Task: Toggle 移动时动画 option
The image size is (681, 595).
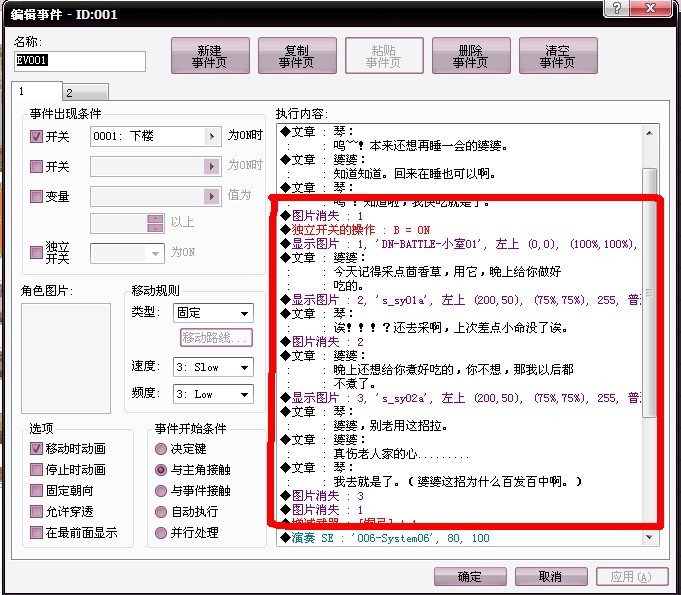Action: (x=36, y=449)
